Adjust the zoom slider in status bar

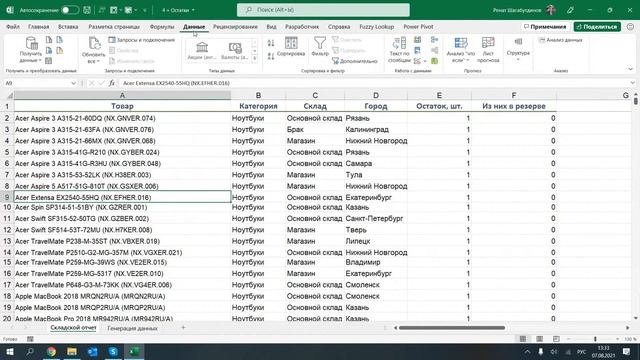point(595,339)
